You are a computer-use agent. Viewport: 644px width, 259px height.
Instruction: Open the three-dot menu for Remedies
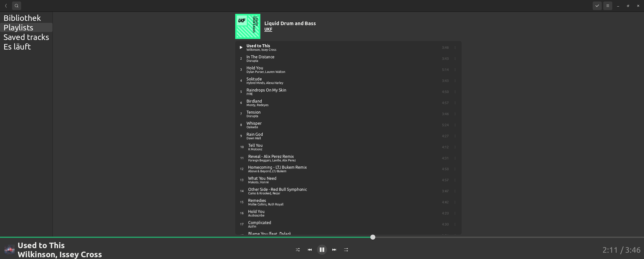(x=455, y=202)
